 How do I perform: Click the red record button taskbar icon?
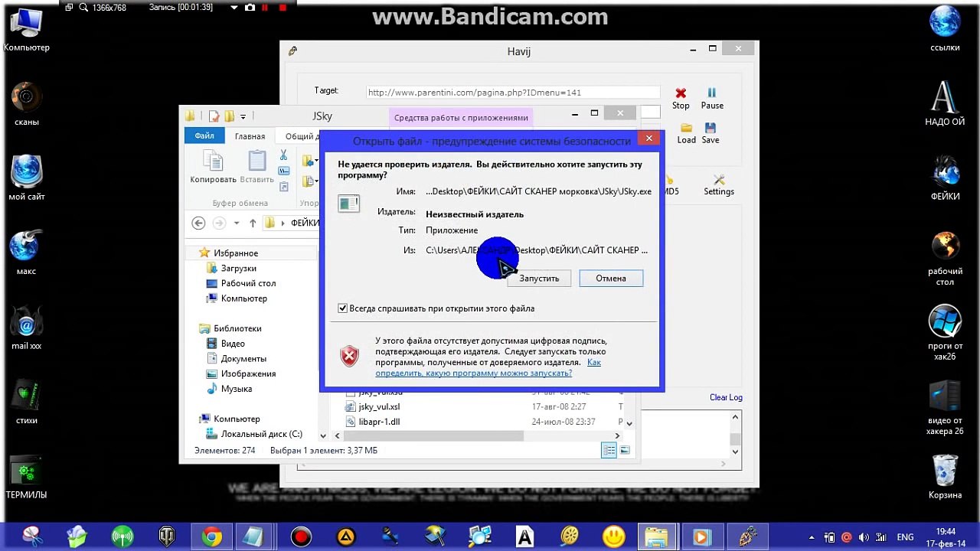[x=301, y=537]
